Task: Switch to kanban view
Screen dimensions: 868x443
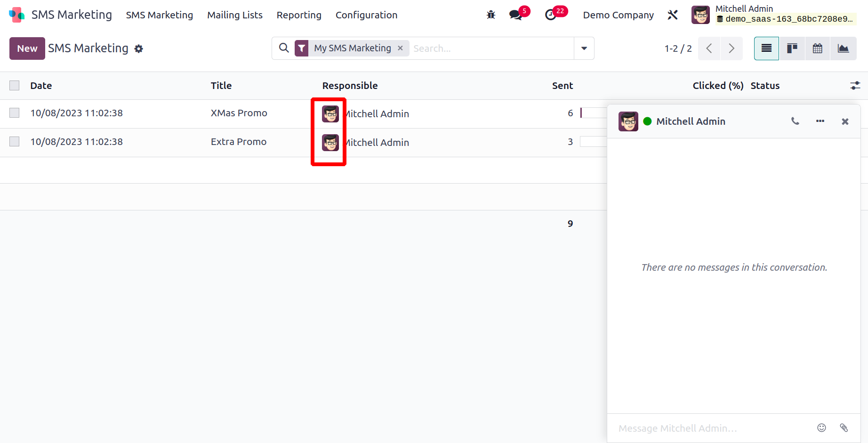Action: [792, 48]
